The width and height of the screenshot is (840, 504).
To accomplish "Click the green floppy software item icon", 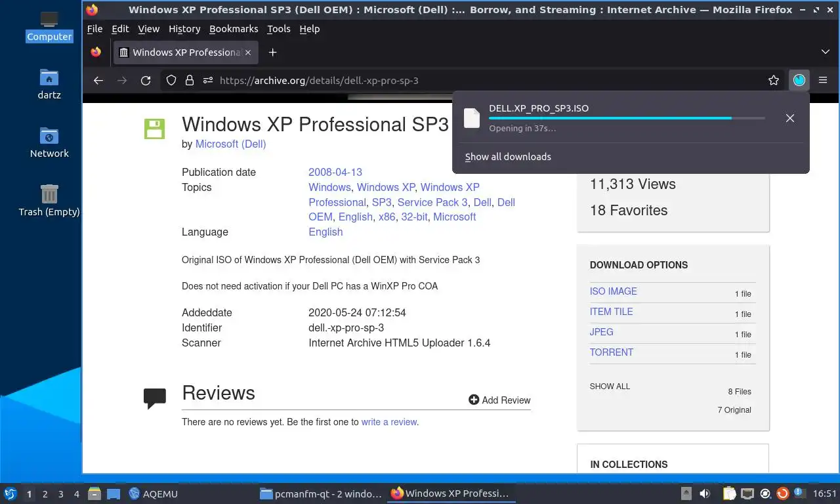I will (x=155, y=129).
